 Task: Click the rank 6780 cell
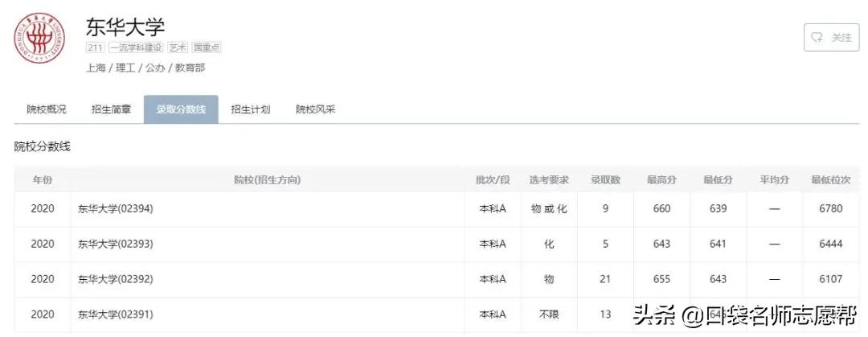point(831,209)
